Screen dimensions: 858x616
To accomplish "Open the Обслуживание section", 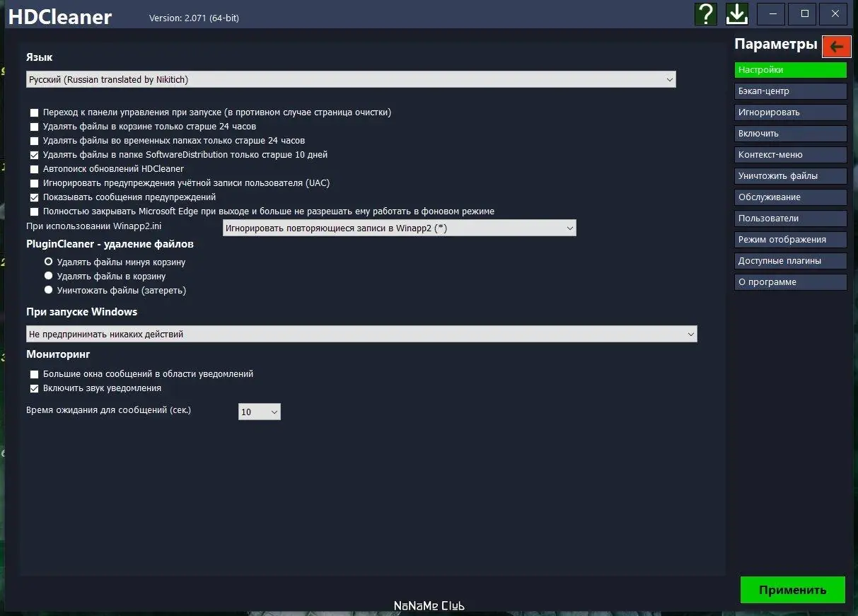I will point(791,197).
